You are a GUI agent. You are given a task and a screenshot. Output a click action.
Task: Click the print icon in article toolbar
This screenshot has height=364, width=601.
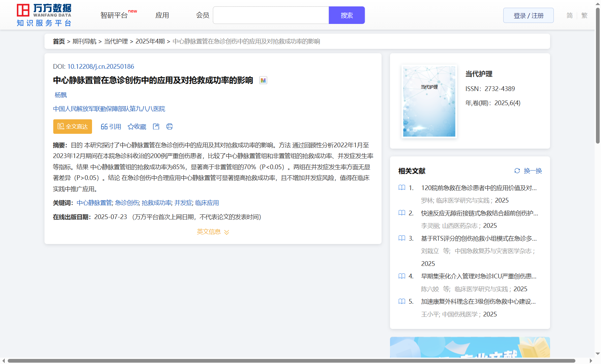(x=170, y=126)
